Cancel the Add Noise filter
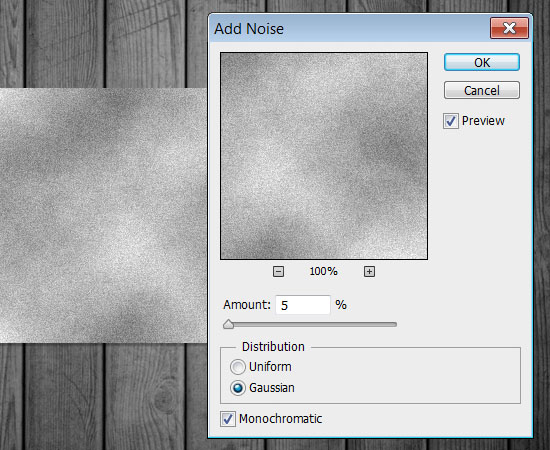The image size is (550, 450). click(x=482, y=90)
